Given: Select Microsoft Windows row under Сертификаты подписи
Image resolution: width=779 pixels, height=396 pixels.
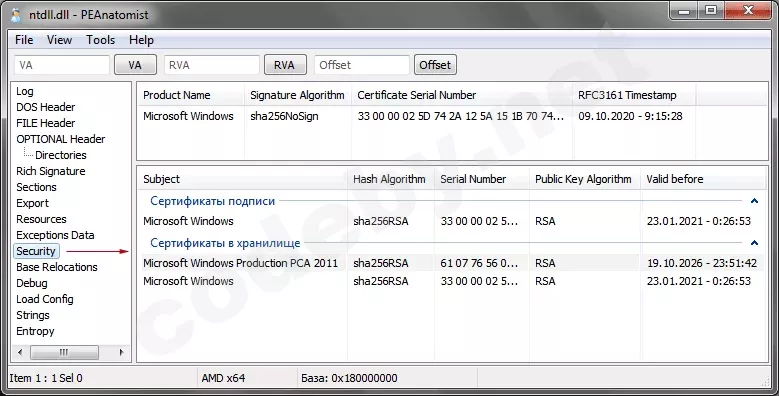Looking at the screenshot, I should tap(452, 221).
